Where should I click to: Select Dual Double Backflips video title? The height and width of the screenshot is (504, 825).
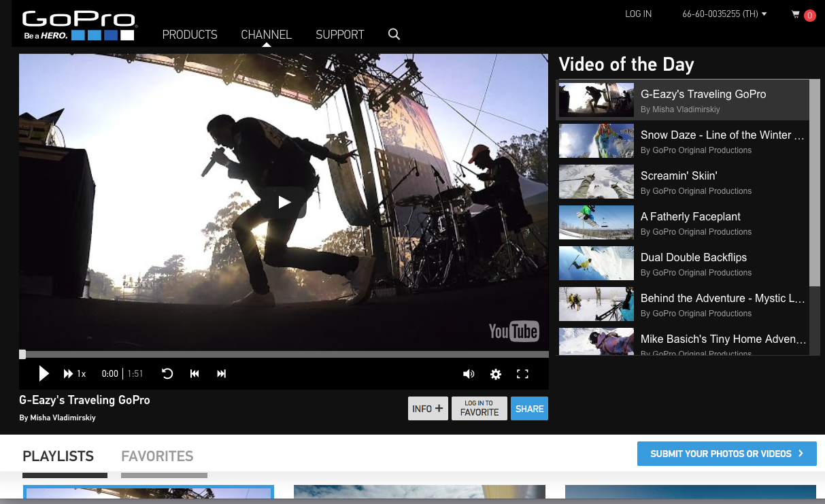pos(694,257)
